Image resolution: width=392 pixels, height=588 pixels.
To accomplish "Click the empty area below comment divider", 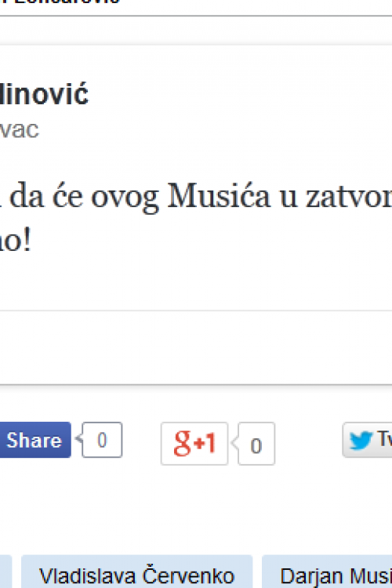I will (x=196, y=347).
